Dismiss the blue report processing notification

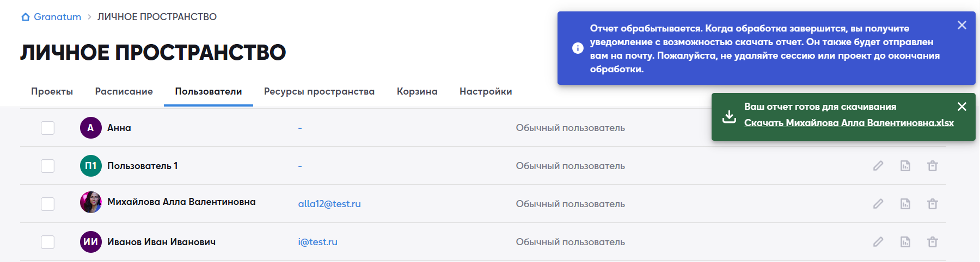point(962,25)
